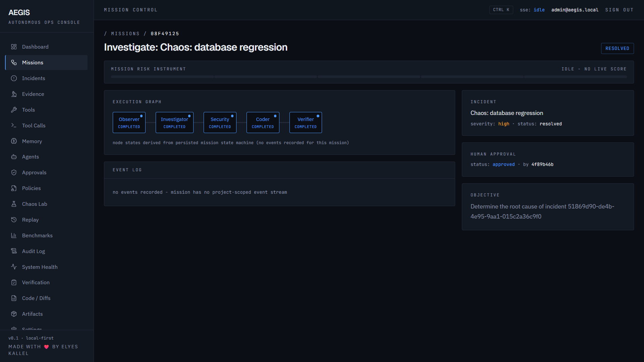Image resolution: width=644 pixels, height=362 pixels.
Task: Click the Missions breadcrumb link
Action: tap(125, 34)
